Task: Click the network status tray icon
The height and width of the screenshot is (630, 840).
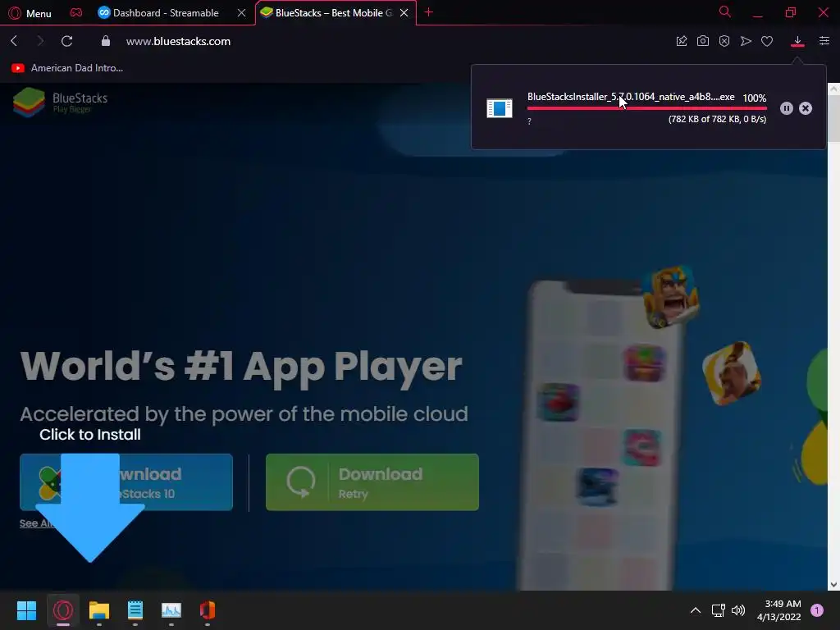Action: pos(719,610)
